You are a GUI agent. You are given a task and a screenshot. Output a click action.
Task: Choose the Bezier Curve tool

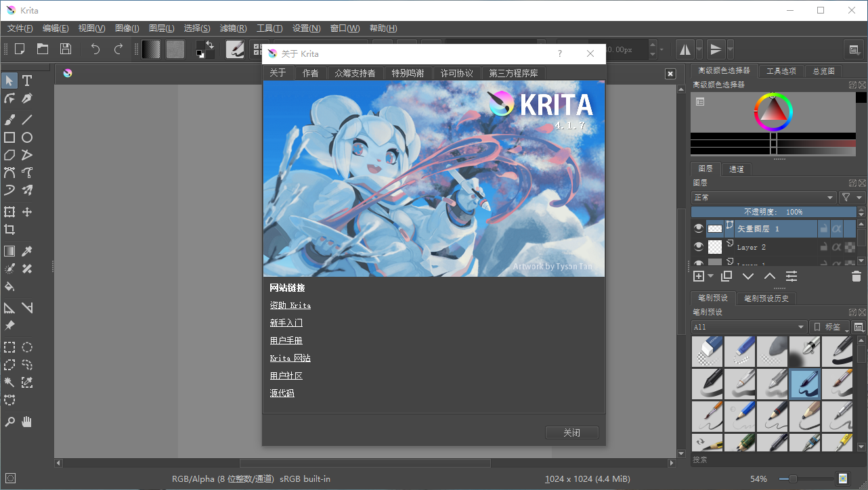9,173
